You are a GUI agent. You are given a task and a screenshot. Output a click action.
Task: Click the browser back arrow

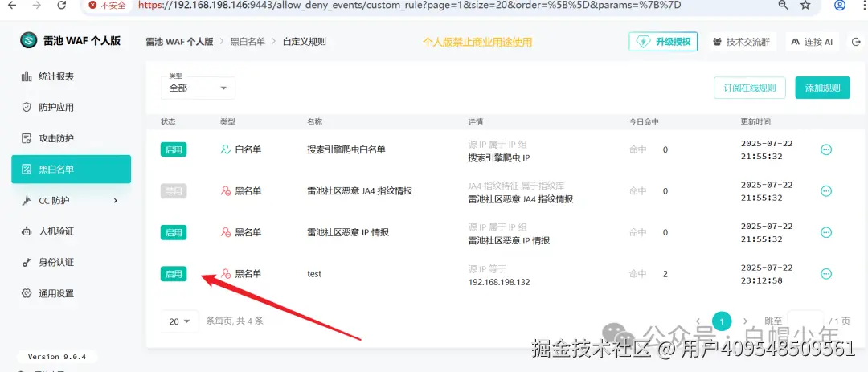[x=11, y=5]
